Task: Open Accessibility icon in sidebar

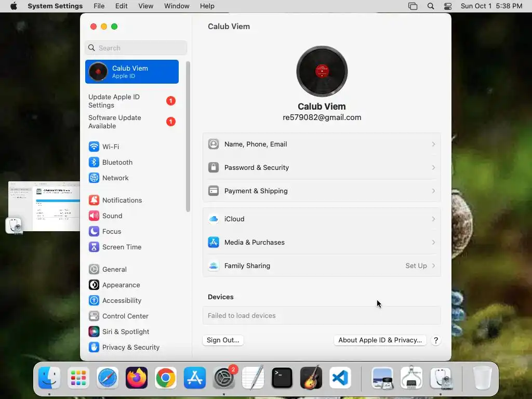Action: coord(94,301)
